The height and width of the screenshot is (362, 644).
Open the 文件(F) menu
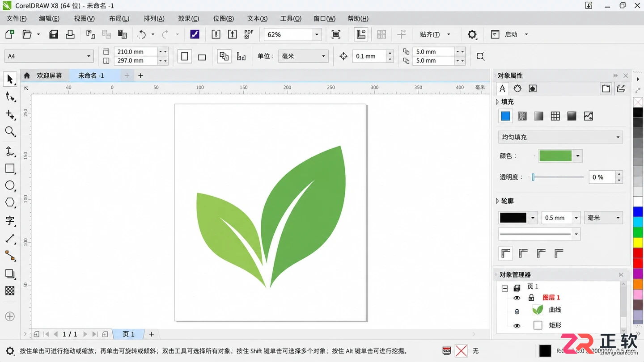17,18
